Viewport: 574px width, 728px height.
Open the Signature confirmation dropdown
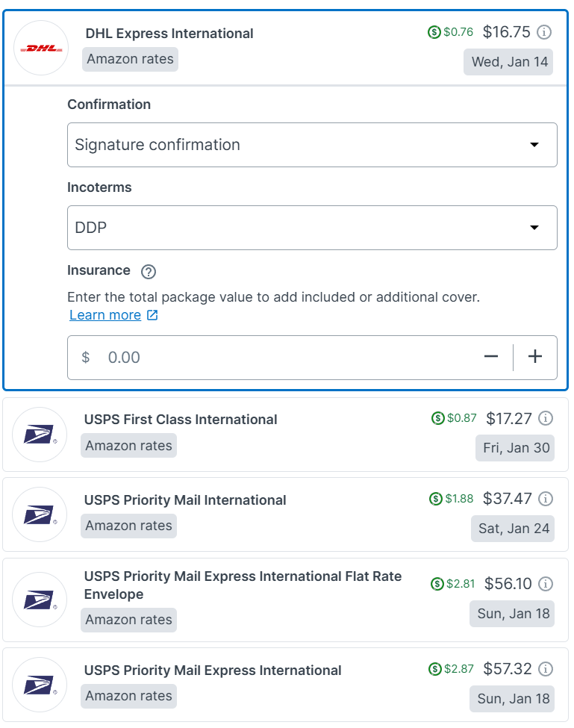coord(312,145)
